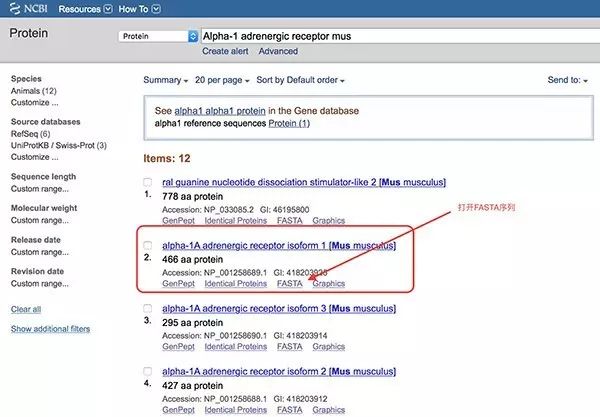Tick the alpha-1A isoform 3 checkbox

(149, 309)
